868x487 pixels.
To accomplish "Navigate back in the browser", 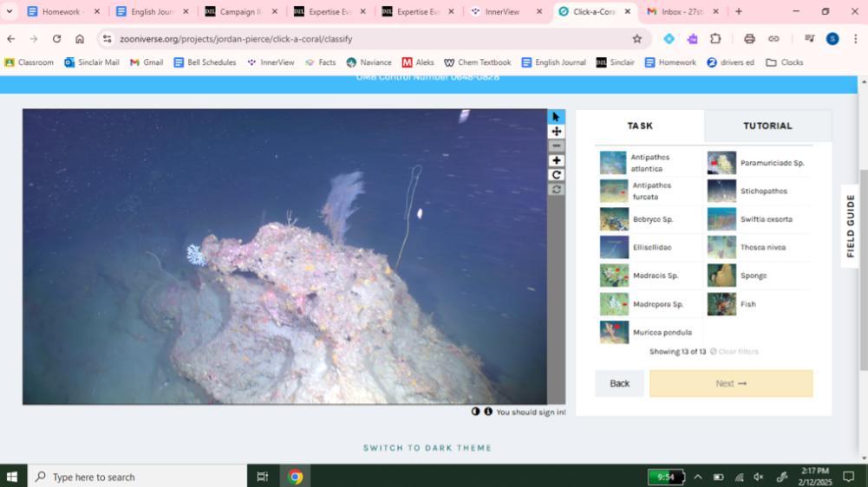I will (11, 39).
